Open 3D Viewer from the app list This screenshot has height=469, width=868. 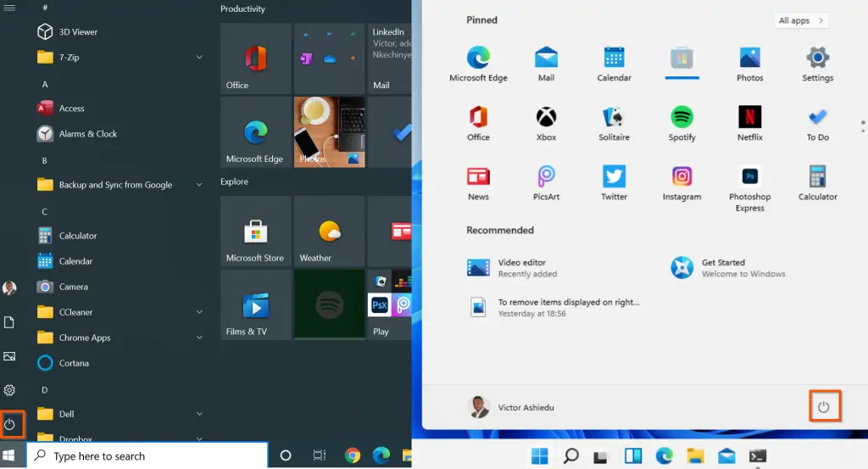(x=67, y=31)
